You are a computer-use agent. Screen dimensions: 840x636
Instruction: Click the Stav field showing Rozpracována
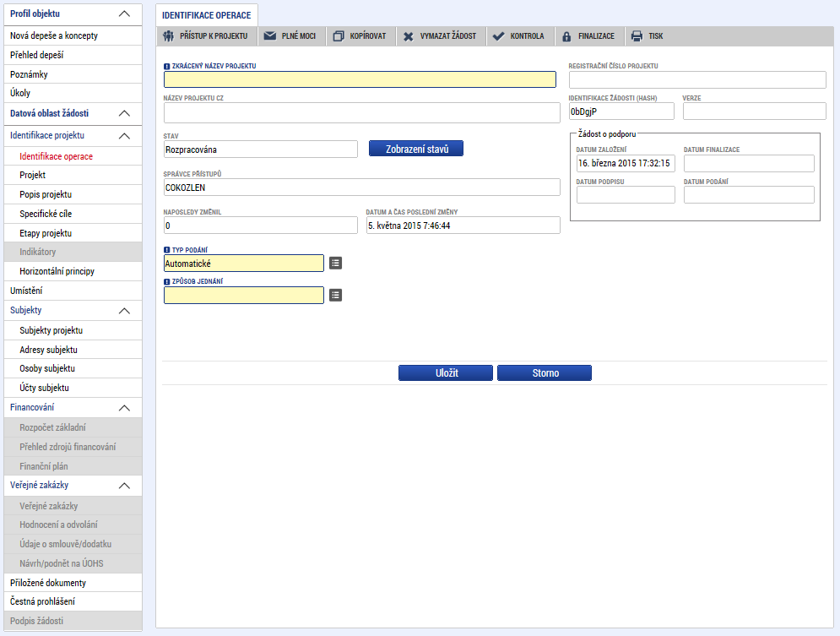point(260,149)
